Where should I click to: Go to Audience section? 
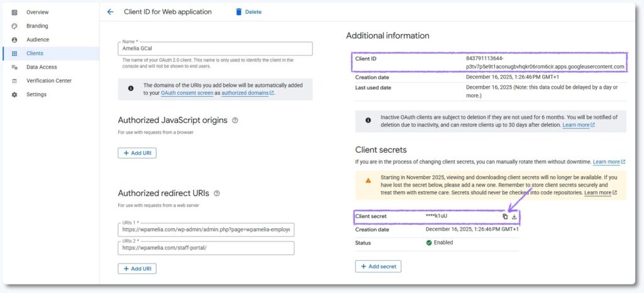pos(37,40)
